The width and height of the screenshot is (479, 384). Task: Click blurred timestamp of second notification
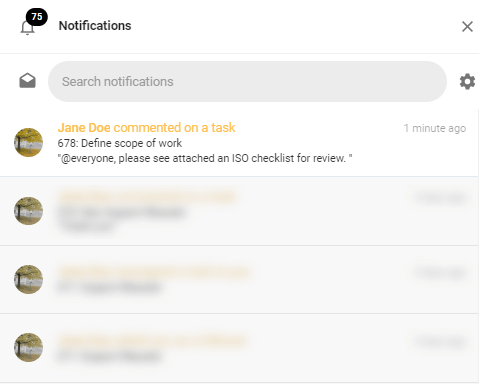pyautogui.click(x=440, y=198)
